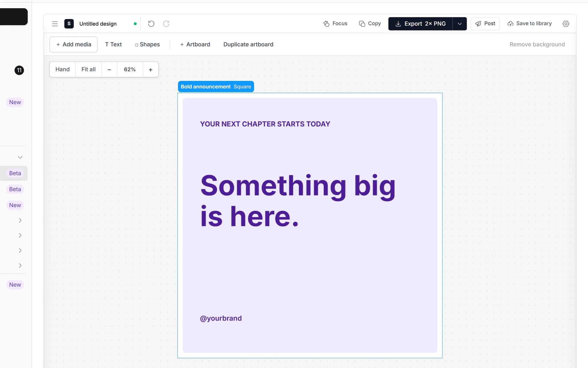Click Duplicate artboard
588x368 pixels.
coord(248,44)
